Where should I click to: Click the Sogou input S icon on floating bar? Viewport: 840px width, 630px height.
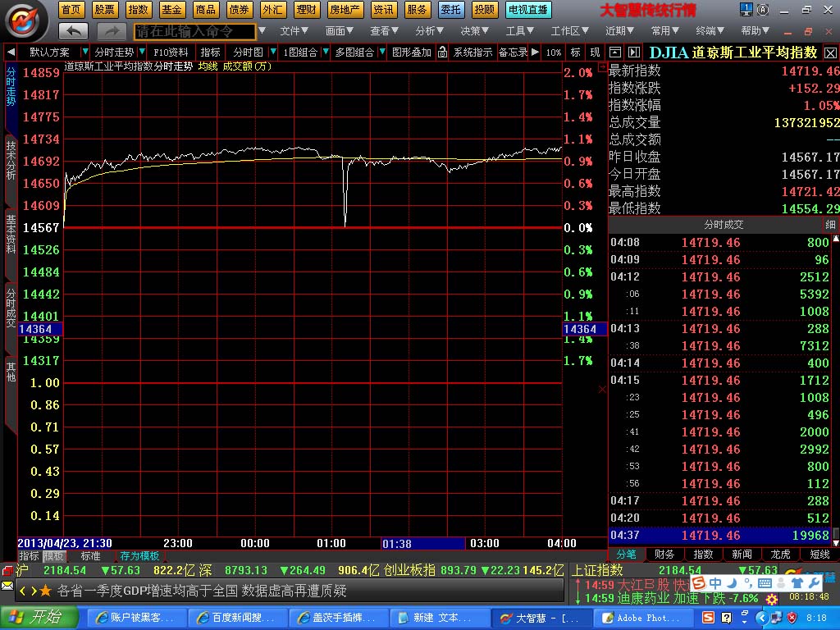tap(699, 582)
